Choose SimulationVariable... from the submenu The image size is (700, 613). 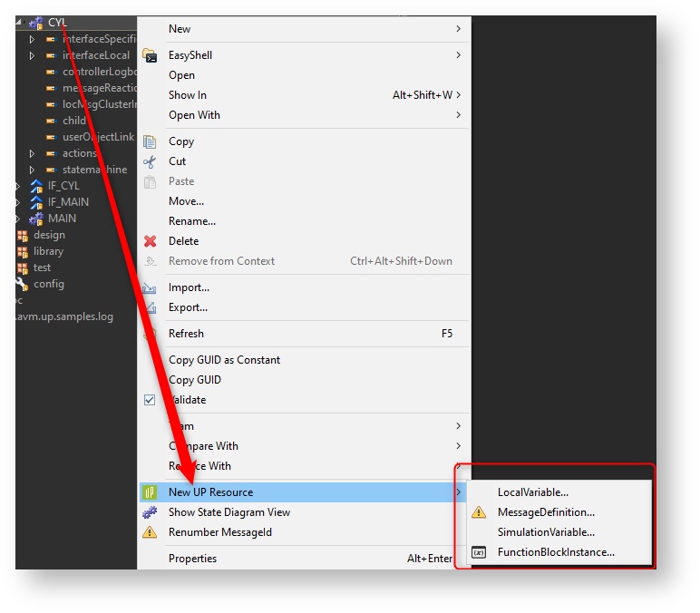[546, 532]
